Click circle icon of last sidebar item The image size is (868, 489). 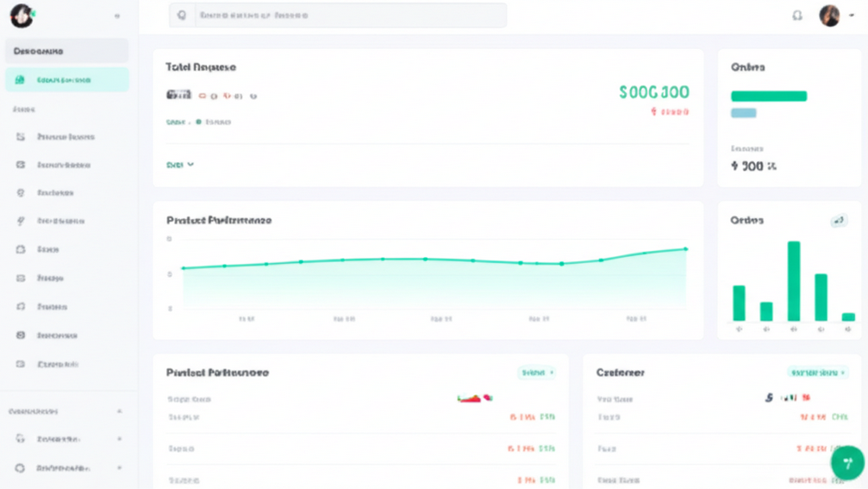pos(20,468)
